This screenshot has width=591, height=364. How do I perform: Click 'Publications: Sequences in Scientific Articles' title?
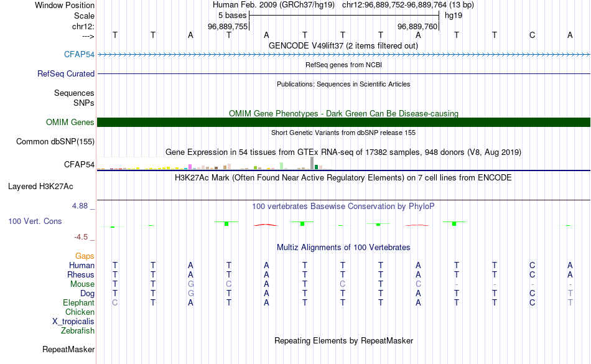[x=343, y=84]
